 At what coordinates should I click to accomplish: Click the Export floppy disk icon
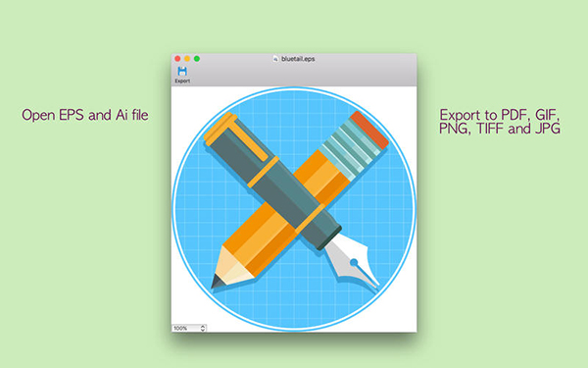[x=182, y=71]
